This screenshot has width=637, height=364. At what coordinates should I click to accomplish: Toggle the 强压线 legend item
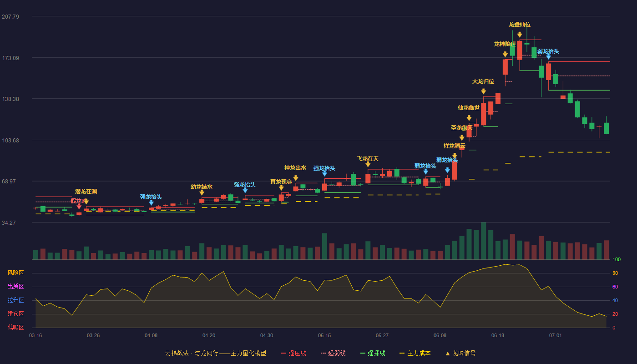point(293,353)
